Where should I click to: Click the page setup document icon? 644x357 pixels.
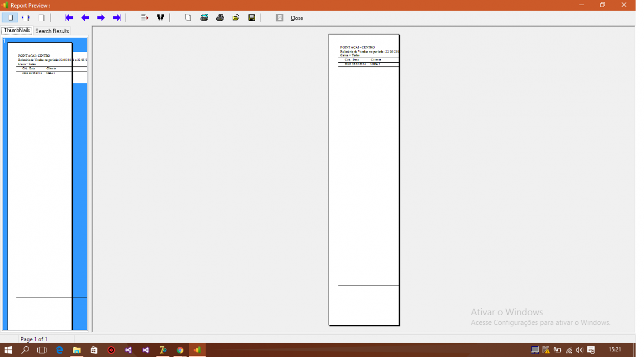pyautogui.click(x=188, y=18)
